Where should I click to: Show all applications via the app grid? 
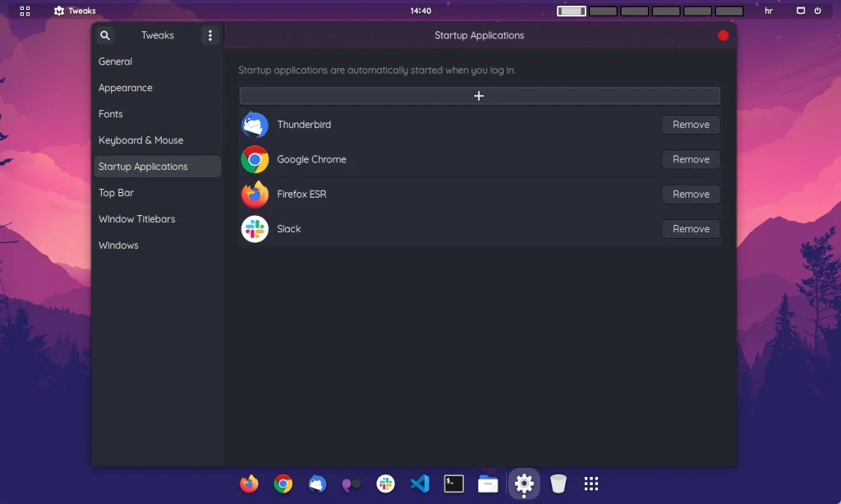pos(591,483)
